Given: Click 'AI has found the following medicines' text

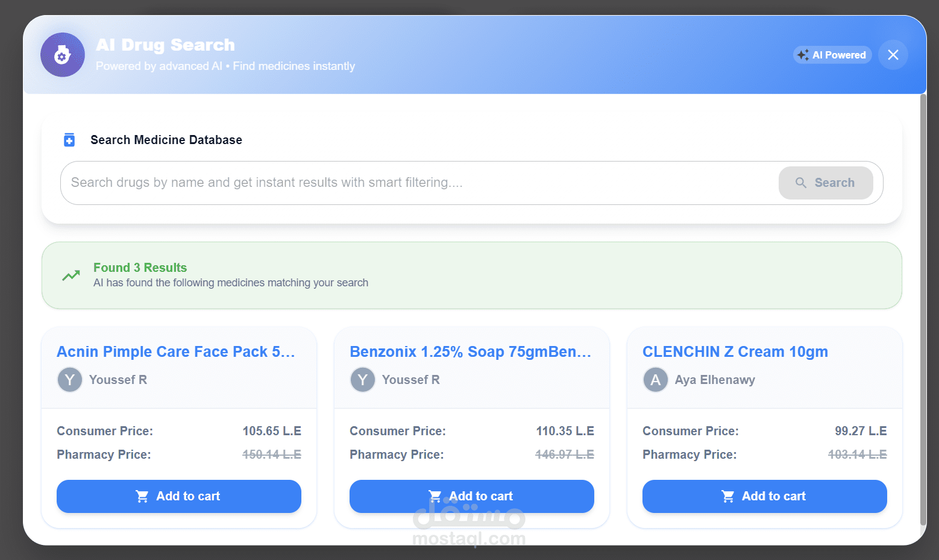Looking at the screenshot, I should coord(231,283).
